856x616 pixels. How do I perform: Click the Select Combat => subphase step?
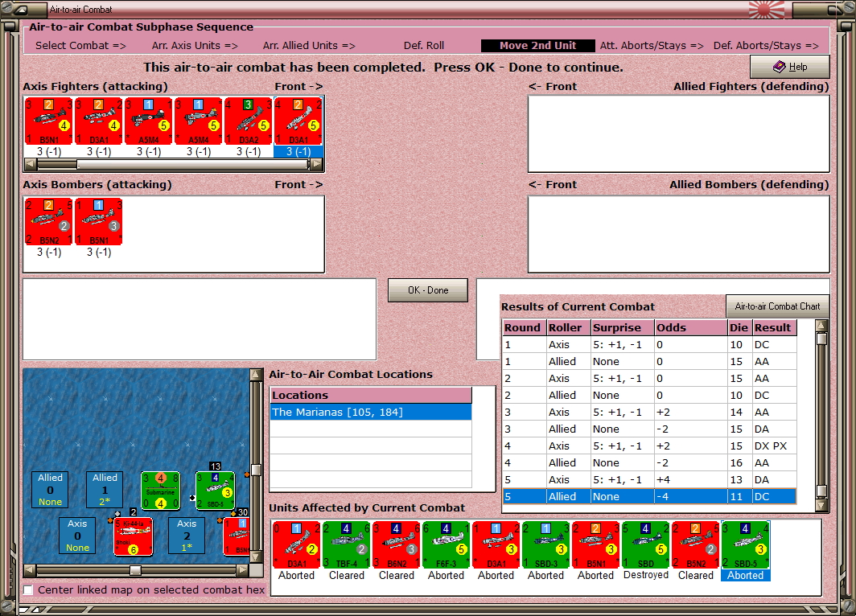(80, 46)
